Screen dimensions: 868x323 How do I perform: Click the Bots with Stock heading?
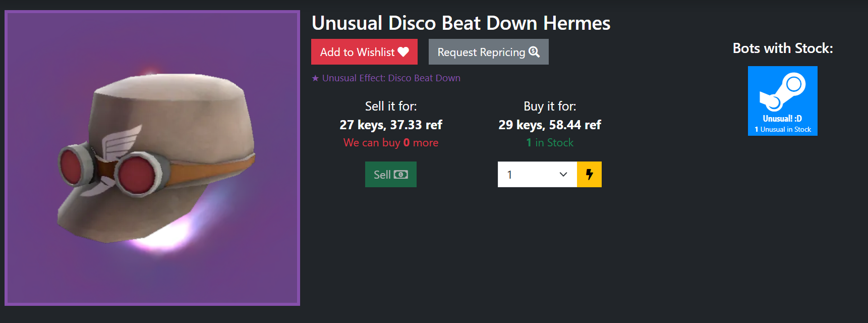point(783,48)
